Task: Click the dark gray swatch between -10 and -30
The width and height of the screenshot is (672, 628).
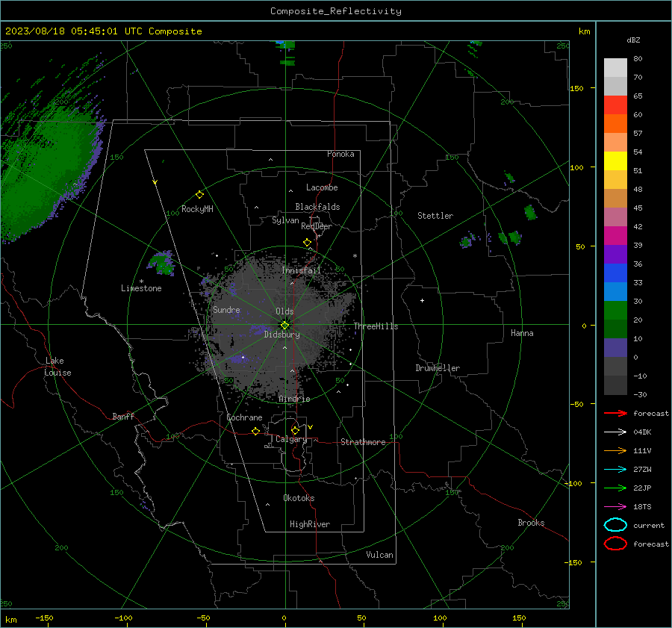Action: click(x=615, y=385)
